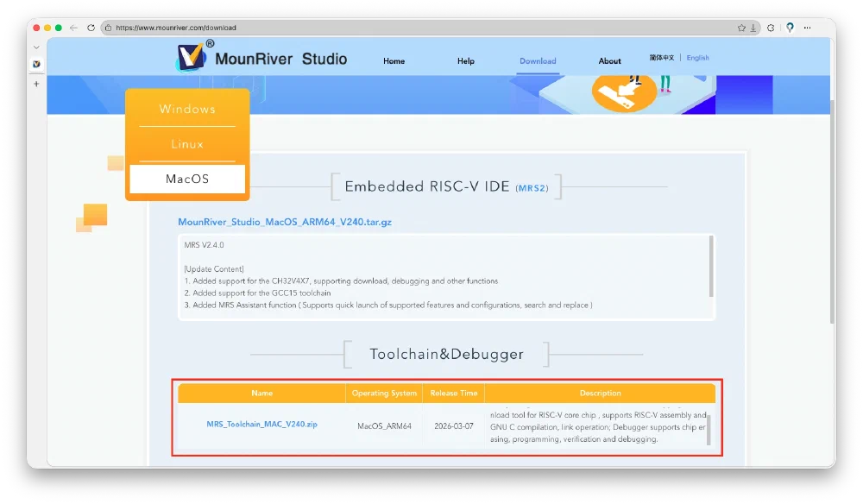Choose Linux in the OS selector
The height and width of the screenshot is (504, 863).
coord(187,144)
